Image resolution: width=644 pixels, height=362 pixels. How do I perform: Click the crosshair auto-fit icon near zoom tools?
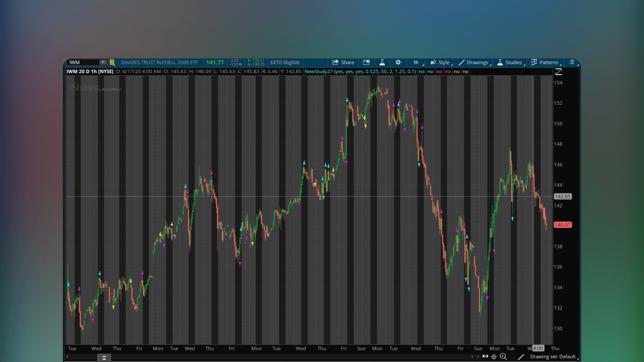click(x=494, y=357)
